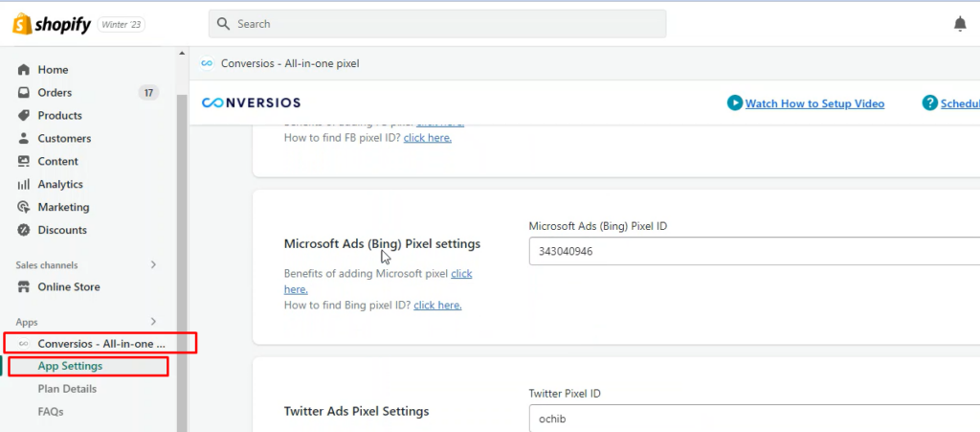Viewport: 980px width, 432px height.
Task: Click the Content icon in sidebar
Action: (24, 161)
